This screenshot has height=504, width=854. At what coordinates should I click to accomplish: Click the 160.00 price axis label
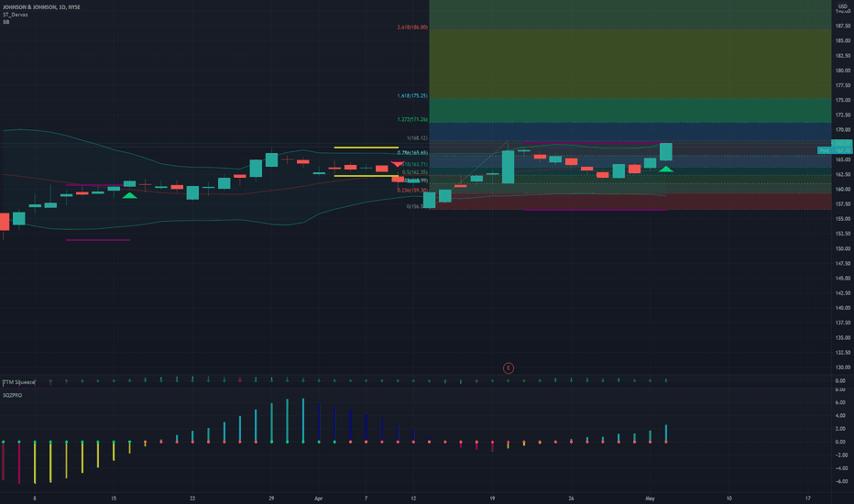[843, 190]
